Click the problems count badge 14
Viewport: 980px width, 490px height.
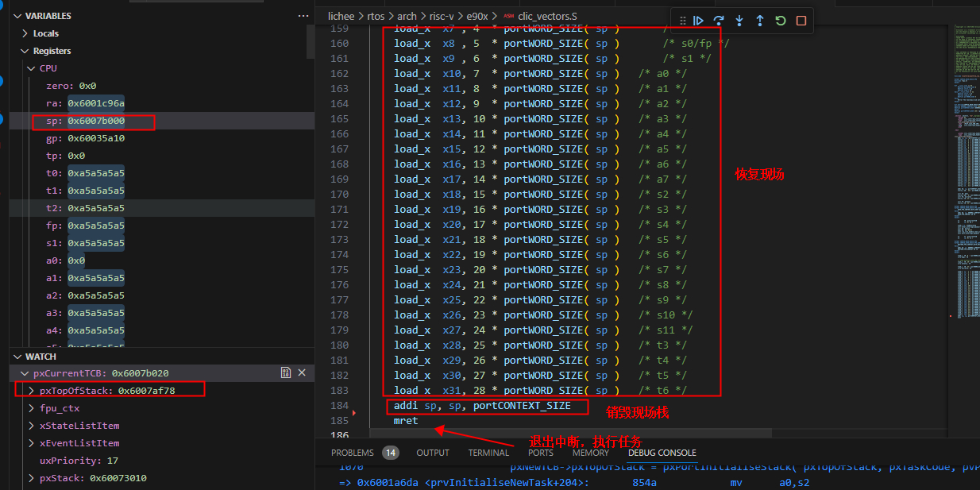(x=391, y=453)
